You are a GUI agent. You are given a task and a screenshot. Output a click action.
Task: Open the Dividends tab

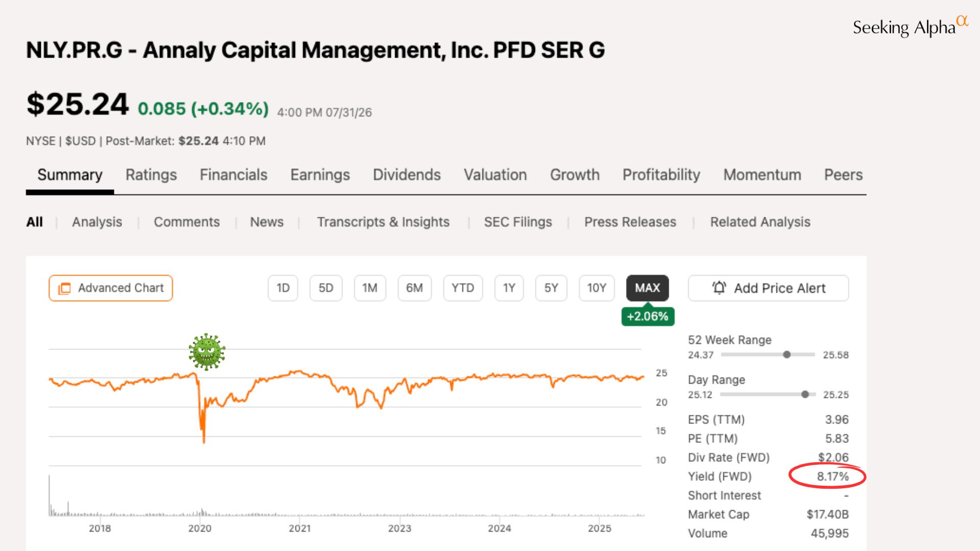407,175
